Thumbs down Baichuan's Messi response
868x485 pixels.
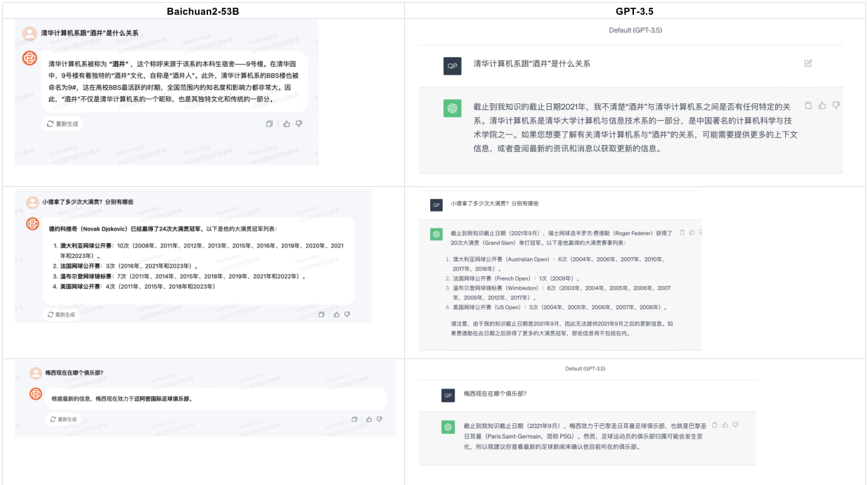point(380,419)
